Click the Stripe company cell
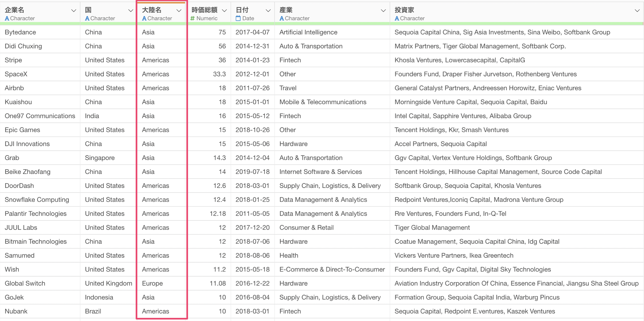 40,60
